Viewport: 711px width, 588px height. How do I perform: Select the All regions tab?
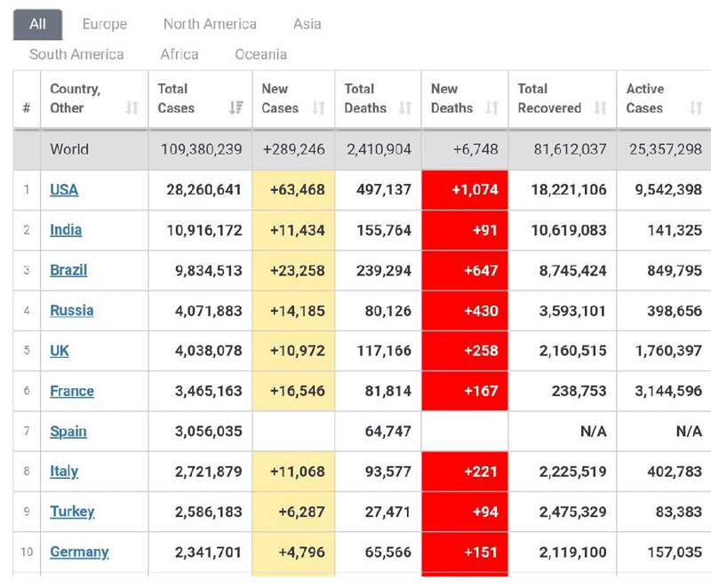[x=36, y=24]
